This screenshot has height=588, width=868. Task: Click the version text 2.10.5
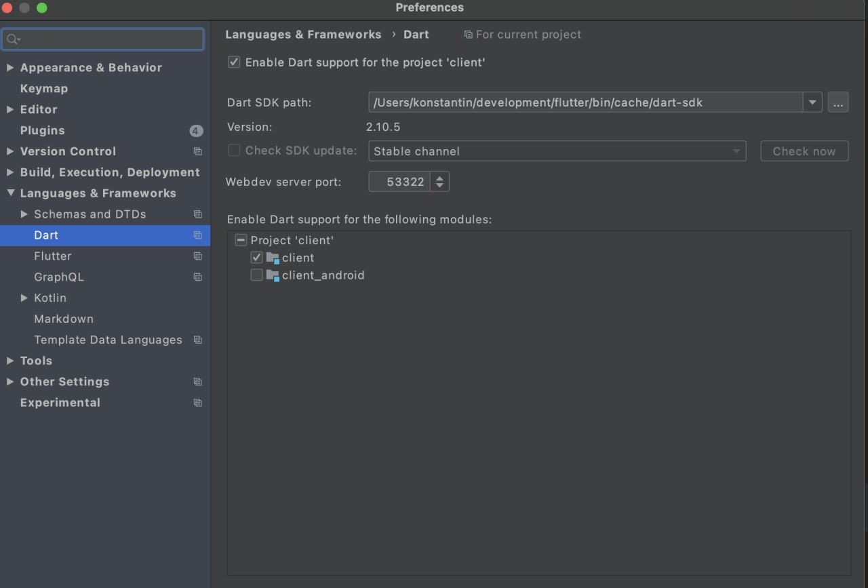pos(383,127)
